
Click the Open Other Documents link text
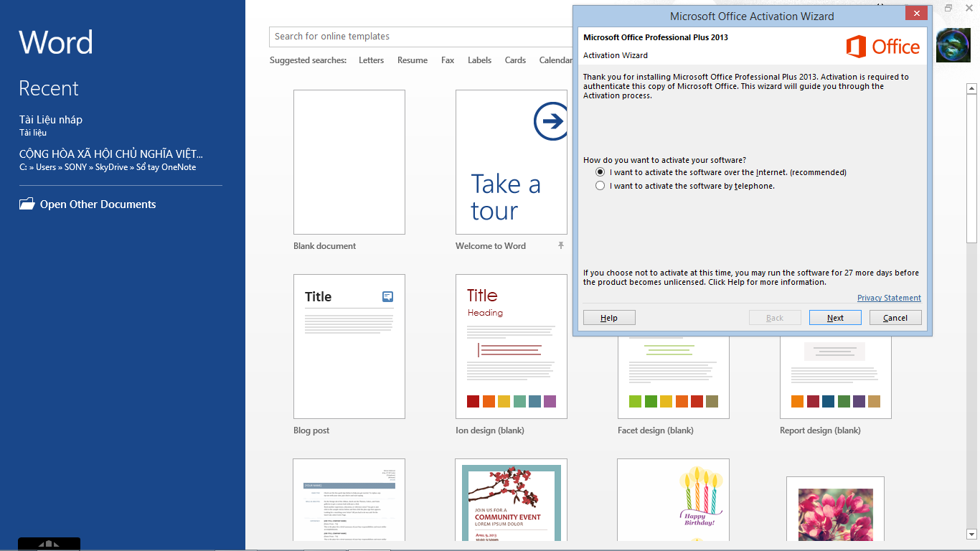98,204
